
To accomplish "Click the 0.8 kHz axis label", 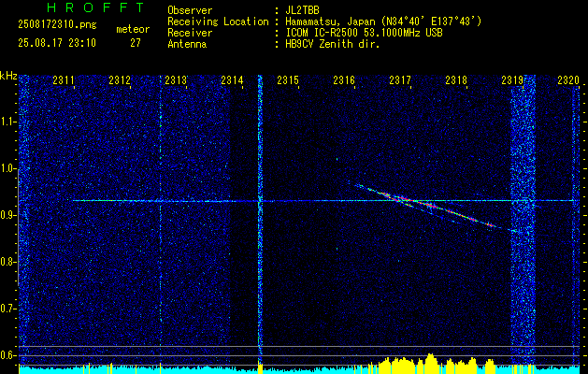I will tap(8, 262).
